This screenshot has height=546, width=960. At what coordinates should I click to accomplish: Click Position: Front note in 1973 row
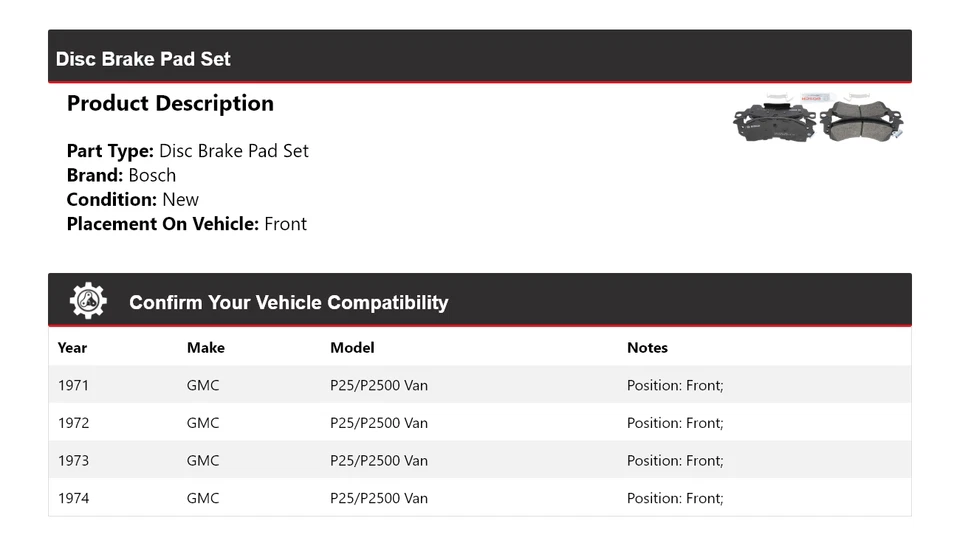pos(675,461)
